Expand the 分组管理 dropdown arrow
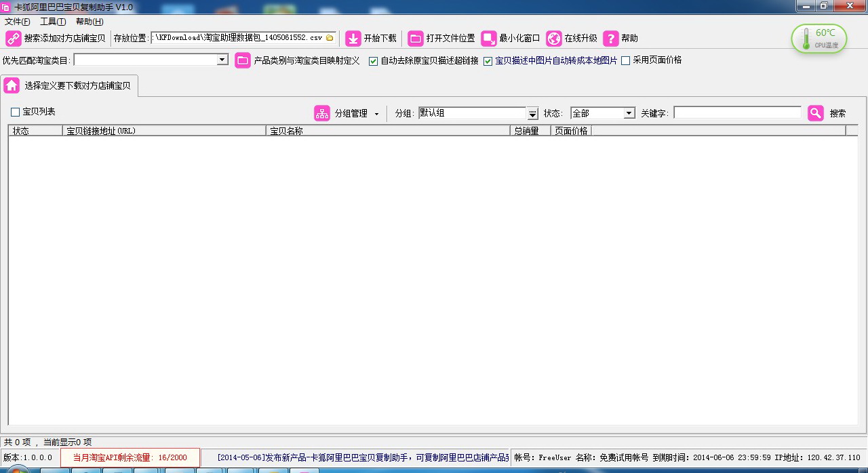The height and width of the screenshot is (473, 868). [377, 114]
